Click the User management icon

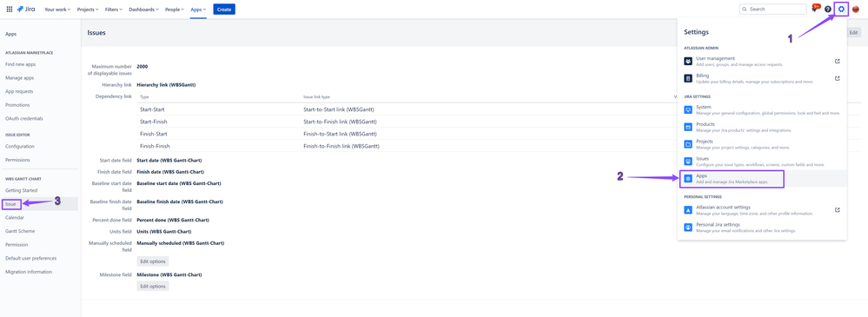tap(688, 61)
